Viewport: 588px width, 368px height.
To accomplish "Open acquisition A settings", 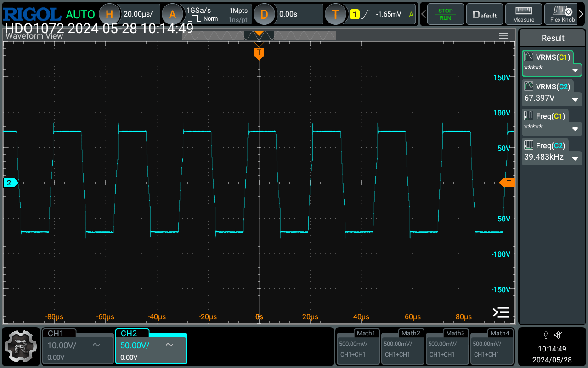I will click(172, 14).
